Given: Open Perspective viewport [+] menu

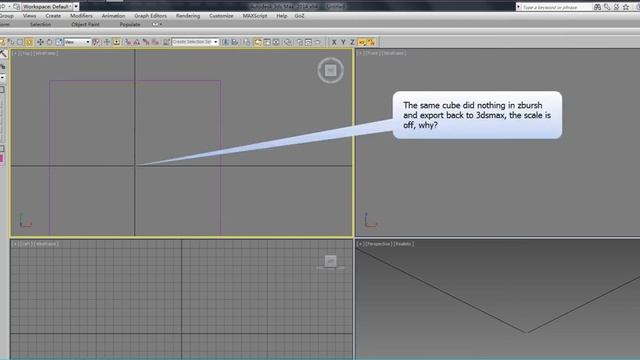Looking at the screenshot, I should pyautogui.click(x=360, y=244).
